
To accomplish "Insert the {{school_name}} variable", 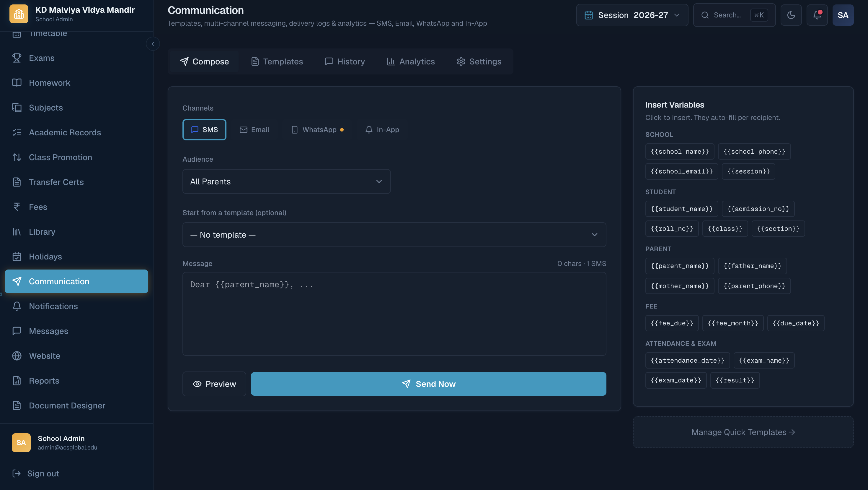I will (680, 151).
